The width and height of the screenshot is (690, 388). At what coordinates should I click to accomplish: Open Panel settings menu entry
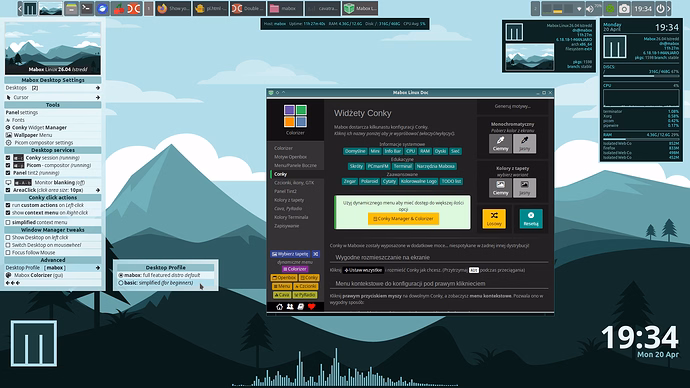(x=53, y=113)
